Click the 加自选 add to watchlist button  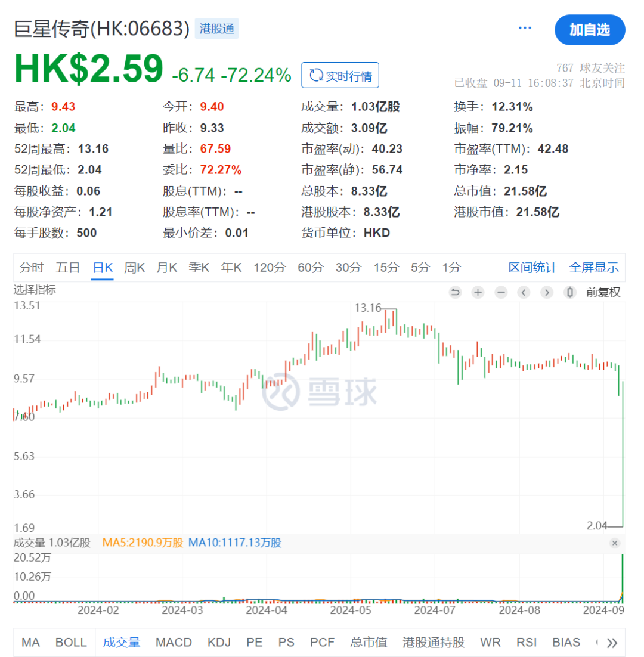pyautogui.click(x=590, y=30)
